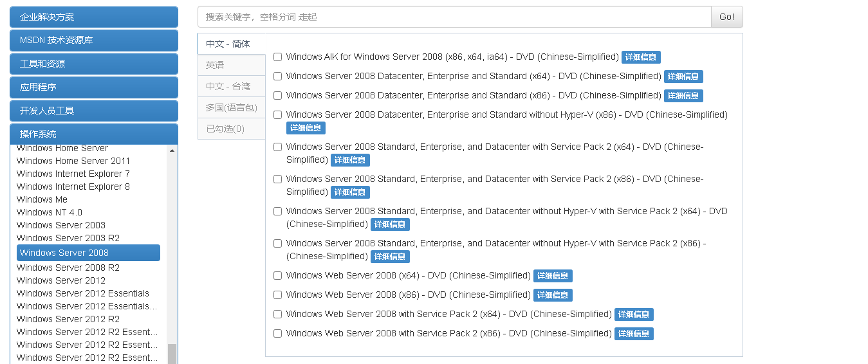Click the OS list scrollbar thumb
Screen dimensions: 868x364
tap(172, 354)
